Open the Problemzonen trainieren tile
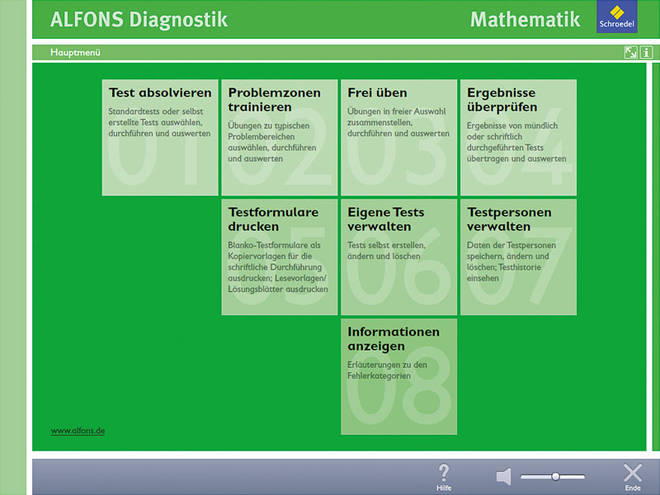The width and height of the screenshot is (660, 495). tap(279, 138)
